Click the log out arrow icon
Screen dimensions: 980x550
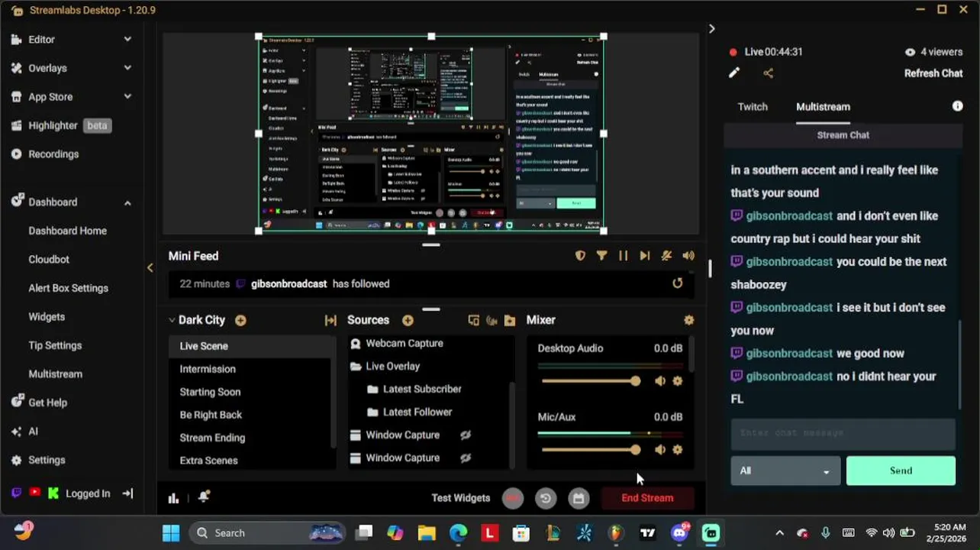coord(127,493)
